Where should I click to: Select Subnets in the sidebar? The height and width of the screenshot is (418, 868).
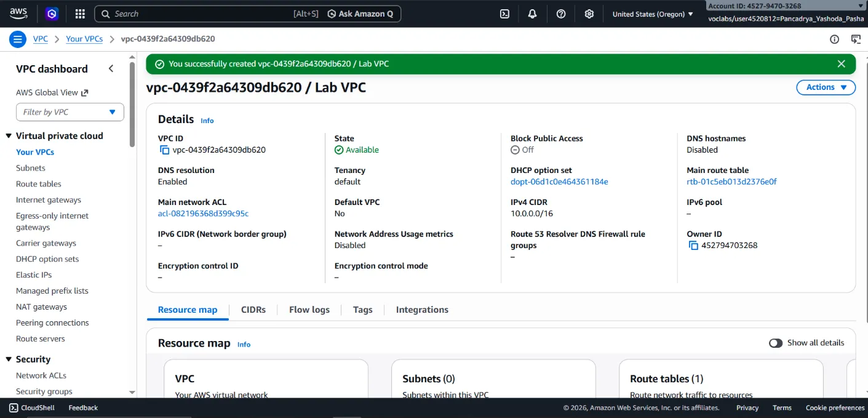(x=31, y=167)
